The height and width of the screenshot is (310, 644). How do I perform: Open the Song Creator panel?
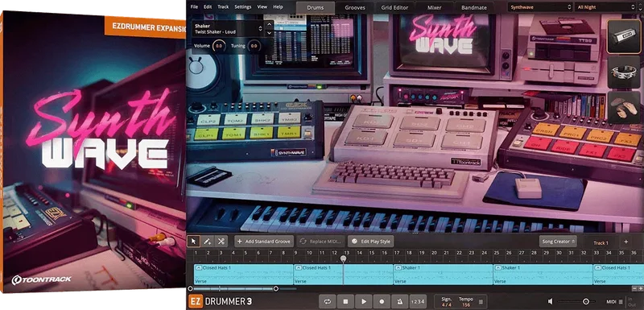[559, 242]
